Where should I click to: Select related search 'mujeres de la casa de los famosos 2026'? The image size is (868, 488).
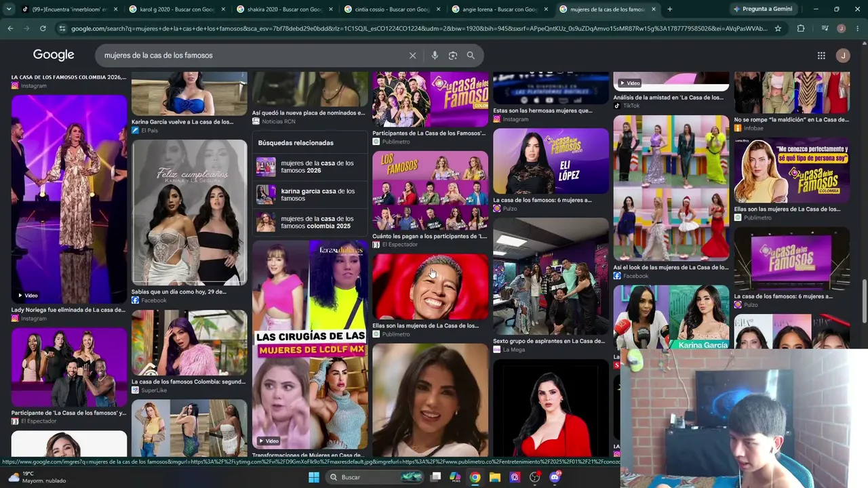click(x=310, y=167)
